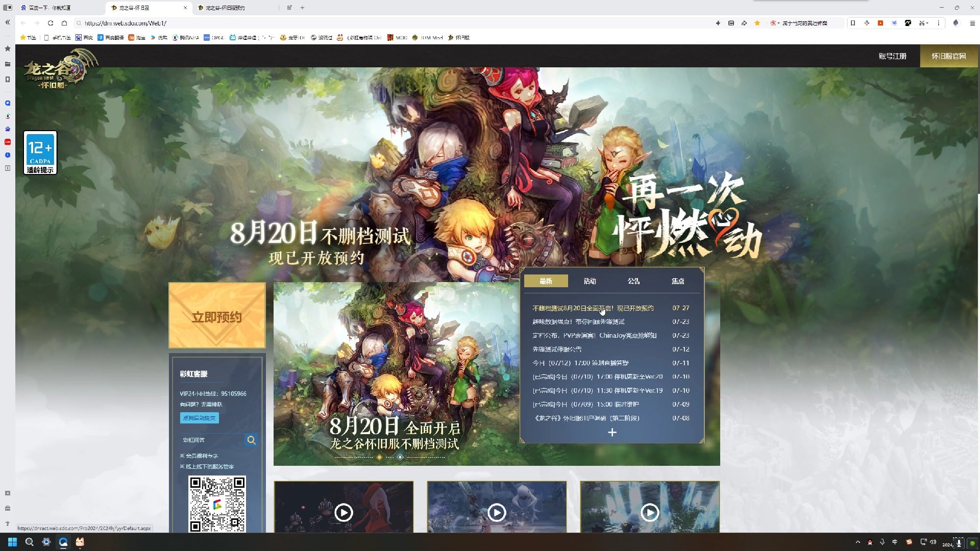Viewport: 980px width, 551px height.
Task: Click the magnifier icon in 彩虹问答 search
Action: pyautogui.click(x=251, y=440)
